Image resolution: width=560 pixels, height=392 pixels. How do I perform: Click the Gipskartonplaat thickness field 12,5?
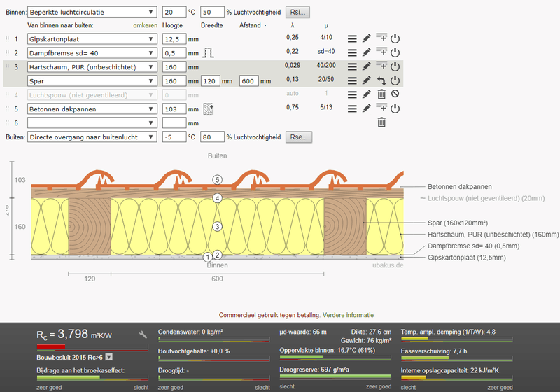pos(174,39)
